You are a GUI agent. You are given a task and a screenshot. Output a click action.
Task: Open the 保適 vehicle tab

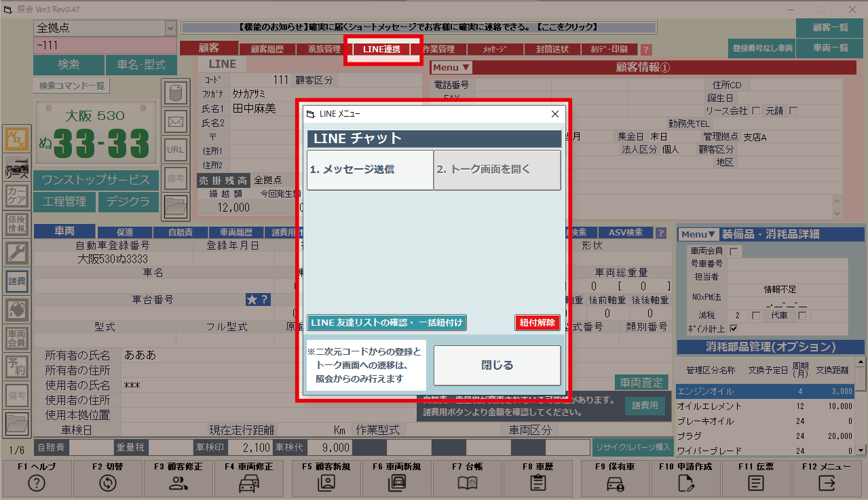coord(125,232)
